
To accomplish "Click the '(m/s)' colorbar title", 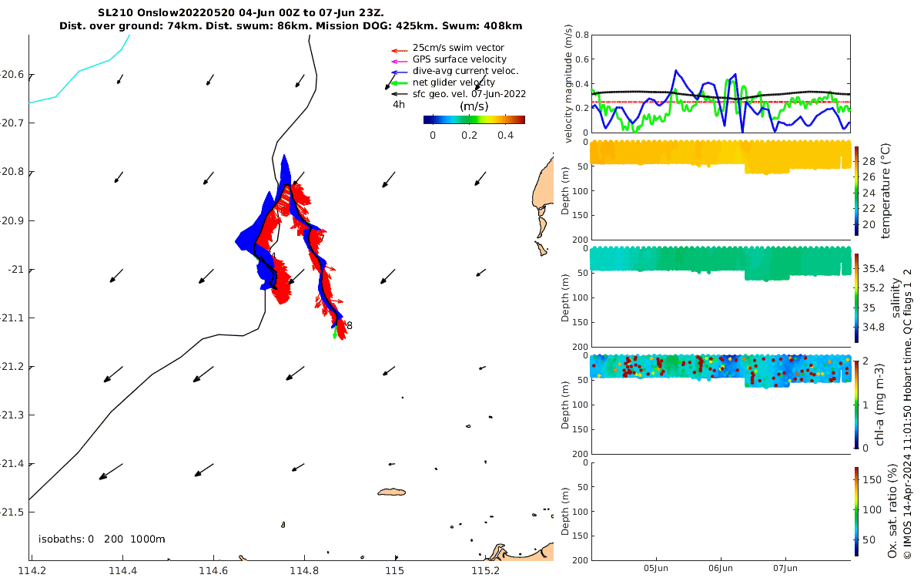I will point(474,106).
